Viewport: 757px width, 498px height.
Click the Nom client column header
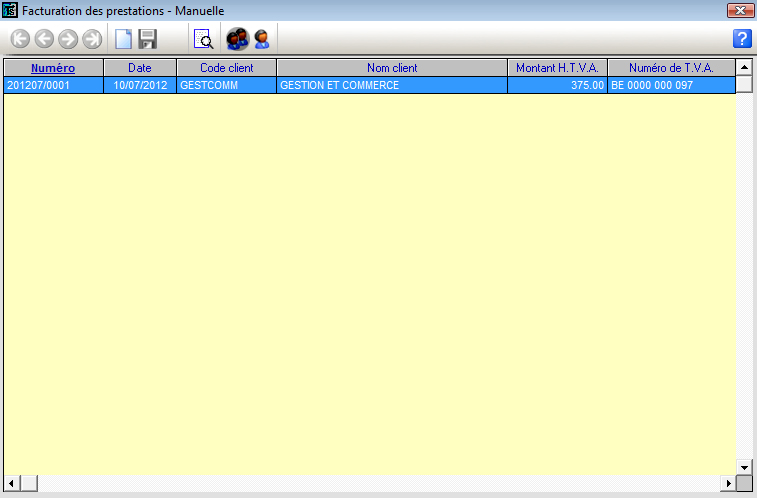(392, 68)
